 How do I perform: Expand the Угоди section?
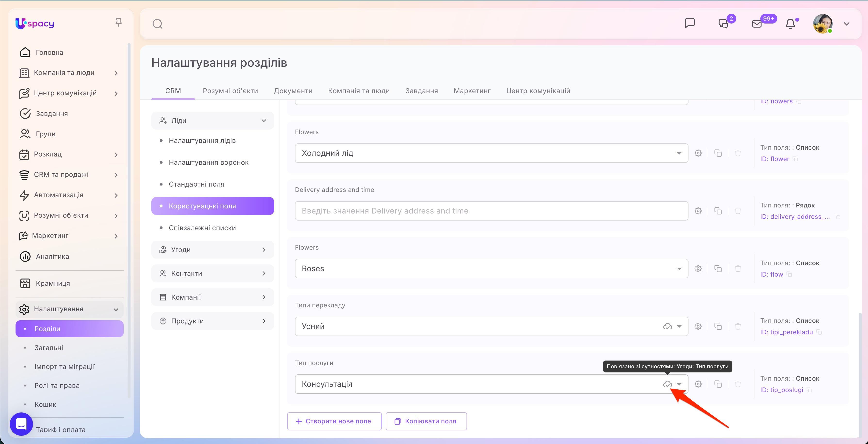(x=213, y=250)
